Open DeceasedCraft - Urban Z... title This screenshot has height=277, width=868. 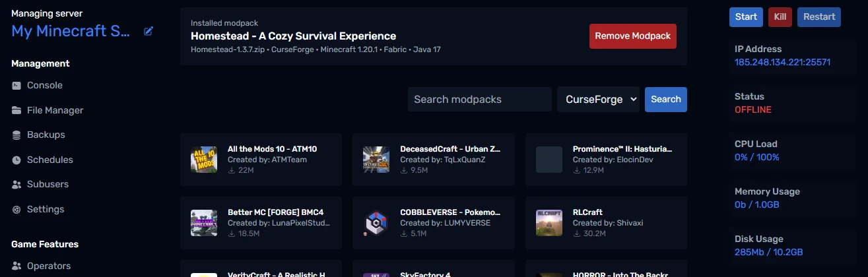point(450,149)
